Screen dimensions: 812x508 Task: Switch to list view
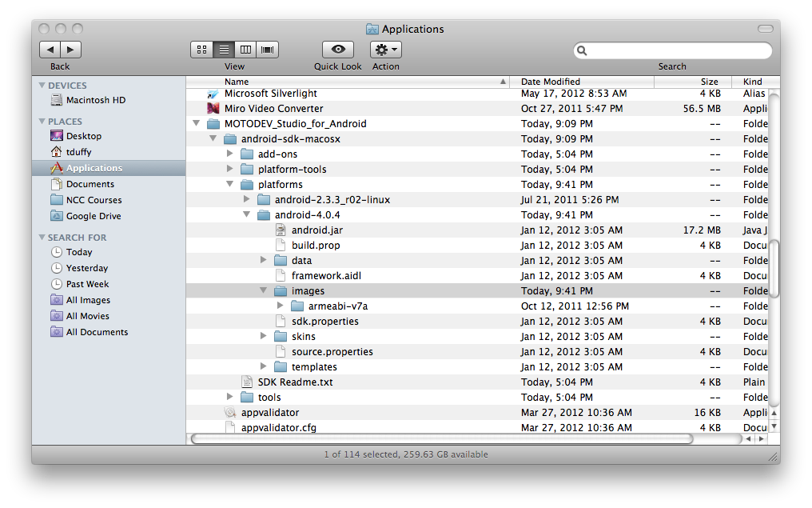point(224,50)
